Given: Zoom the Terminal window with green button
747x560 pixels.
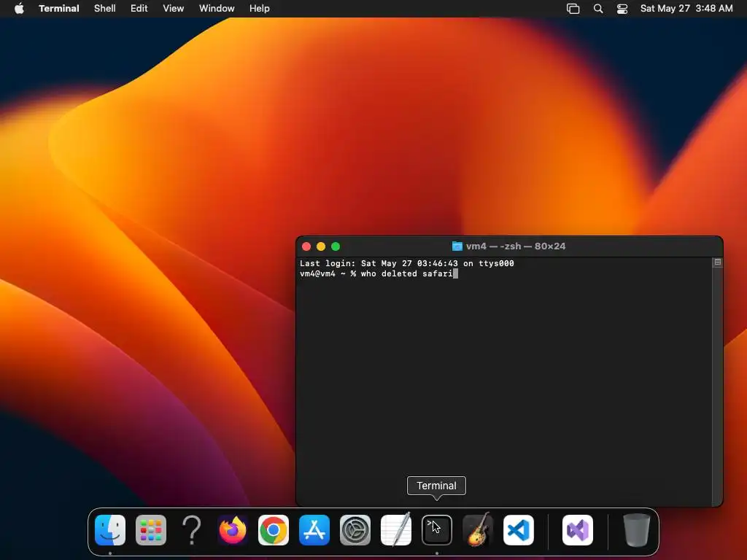Looking at the screenshot, I should tap(336, 246).
